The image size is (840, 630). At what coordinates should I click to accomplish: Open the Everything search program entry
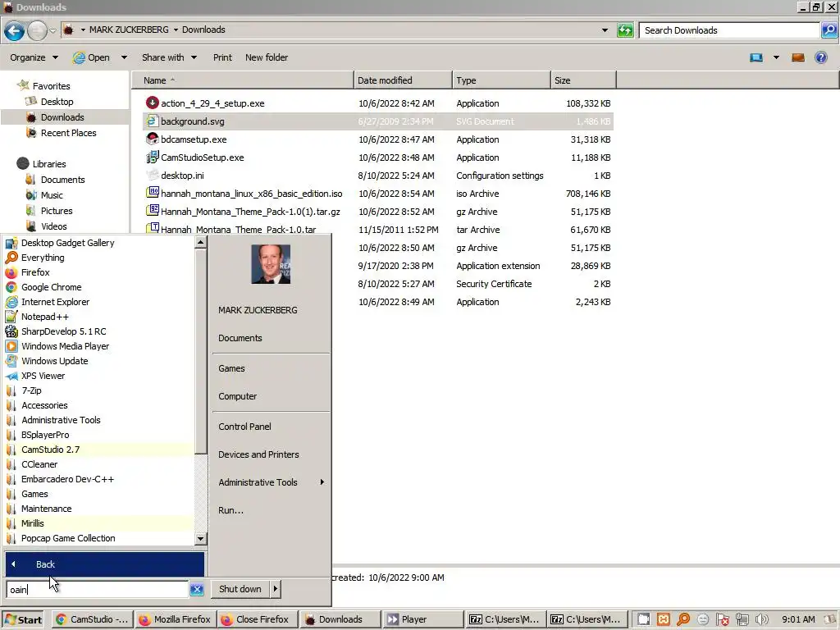(x=43, y=258)
